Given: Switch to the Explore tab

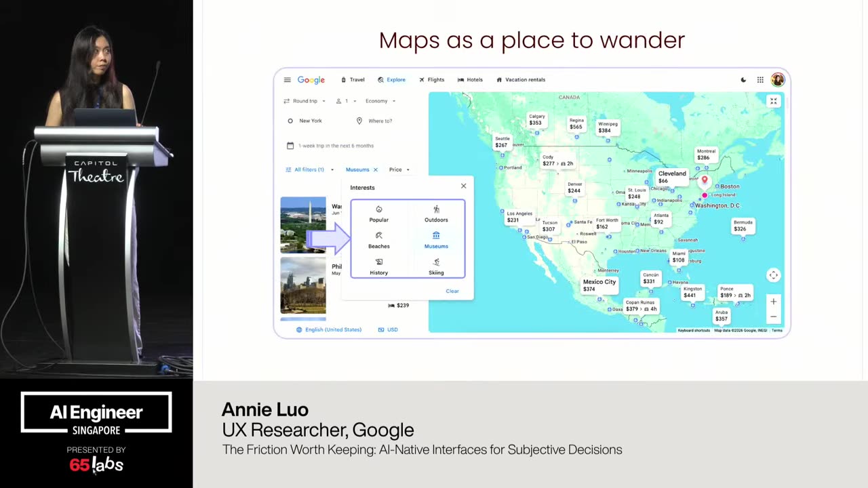Looking at the screenshot, I should click(x=391, y=80).
